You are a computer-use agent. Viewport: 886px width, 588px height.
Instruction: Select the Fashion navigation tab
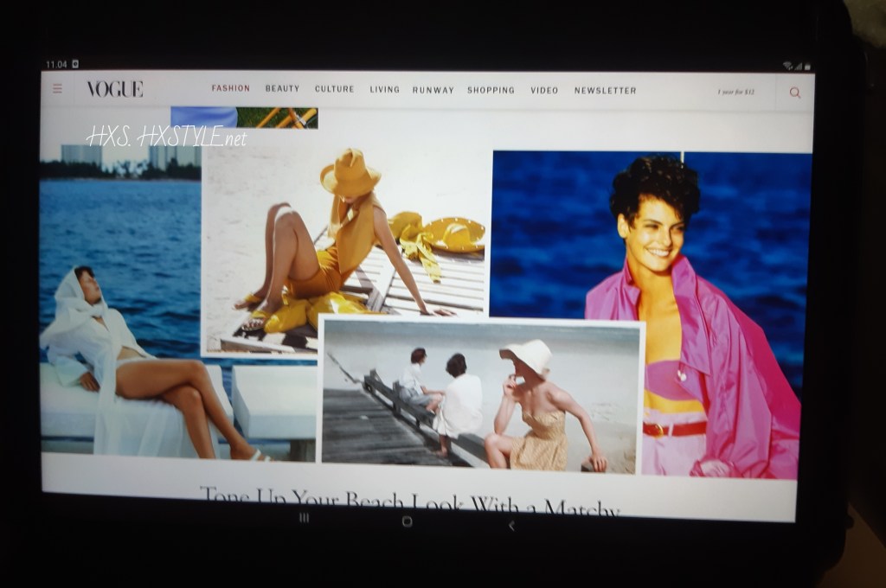click(231, 88)
